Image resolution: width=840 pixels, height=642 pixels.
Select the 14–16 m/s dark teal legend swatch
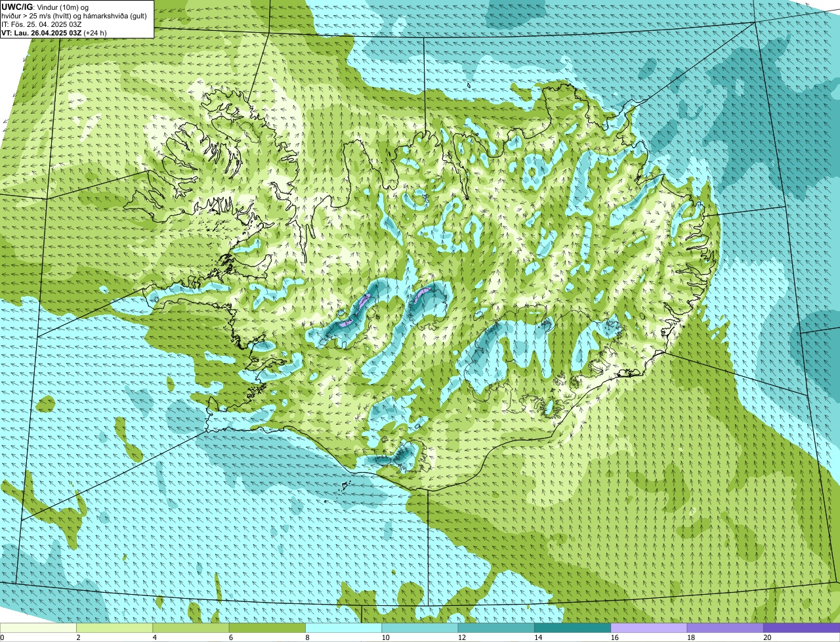pyautogui.click(x=572, y=628)
